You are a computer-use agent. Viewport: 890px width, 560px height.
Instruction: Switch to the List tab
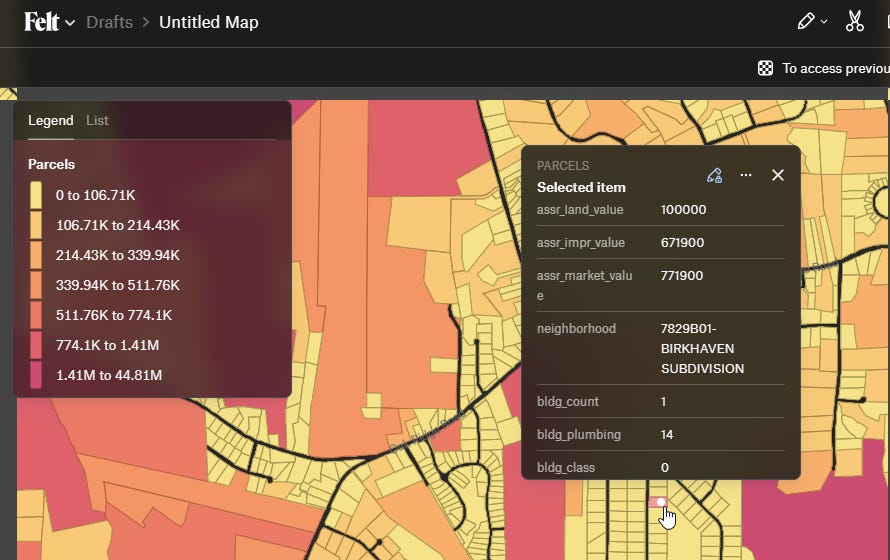(97, 120)
